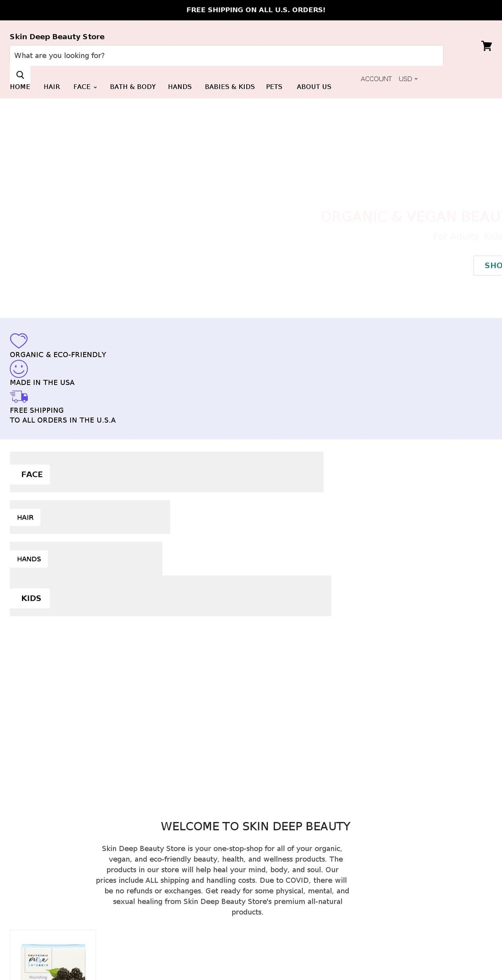Open HANDS in the navigation bar
This screenshot has width=502, height=980.
pyautogui.click(x=180, y=87)
